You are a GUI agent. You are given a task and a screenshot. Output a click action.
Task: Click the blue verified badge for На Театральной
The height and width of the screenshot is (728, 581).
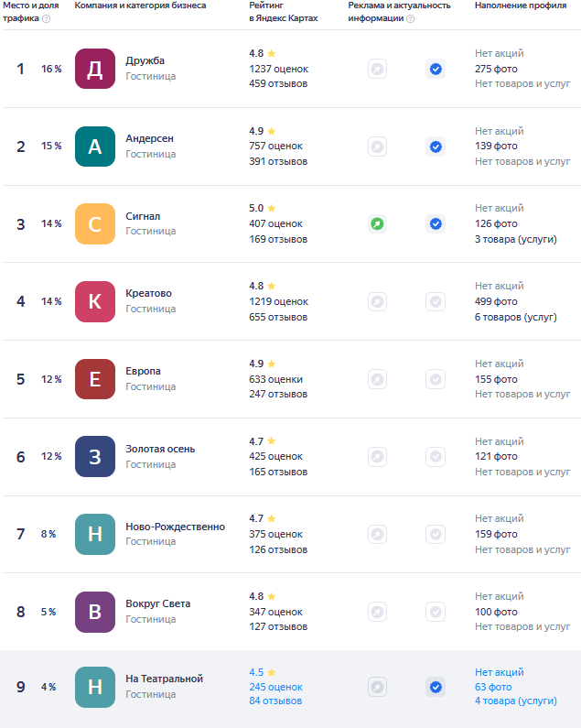click(x=436, y=687)
